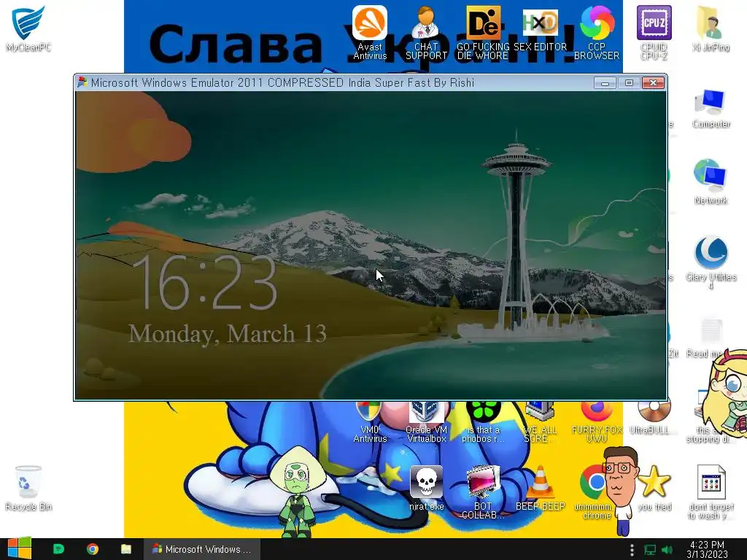Click the Hank Hill character on the desktop
Viewport: 747px width, 560px height.
(620, 491)
